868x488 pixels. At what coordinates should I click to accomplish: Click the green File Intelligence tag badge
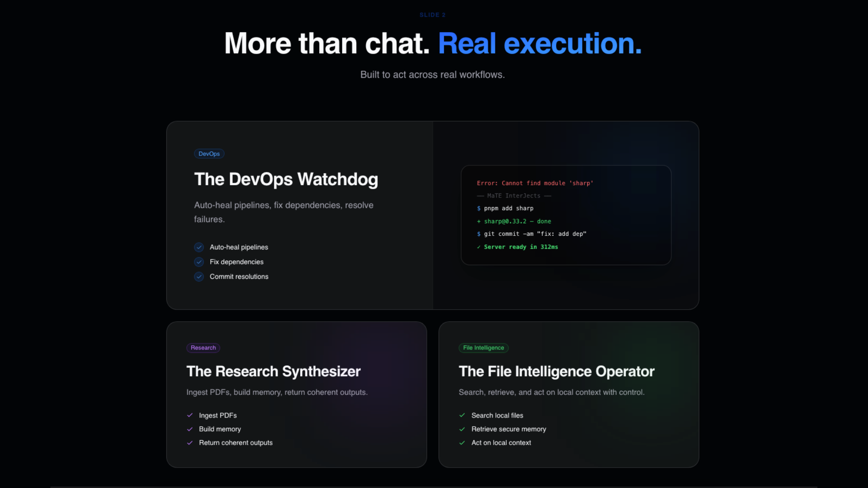pyautogui.click(x=483, y=348)
